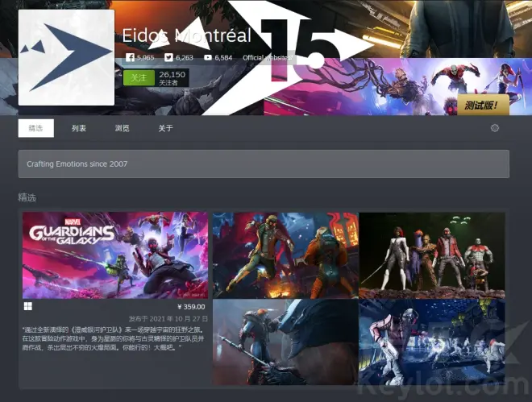Open the 关于 tab
Screen dimensions: 532x402
(x=165, y=128)
